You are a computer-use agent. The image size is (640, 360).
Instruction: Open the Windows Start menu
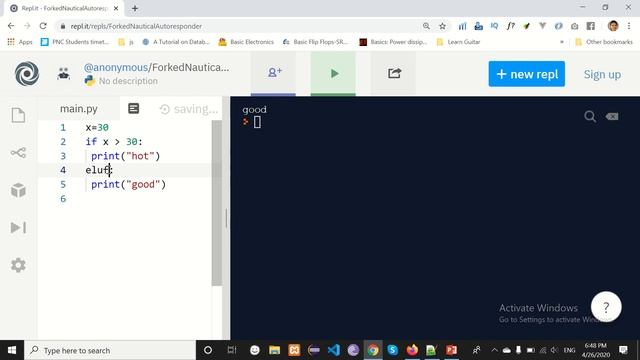point(12,350)
